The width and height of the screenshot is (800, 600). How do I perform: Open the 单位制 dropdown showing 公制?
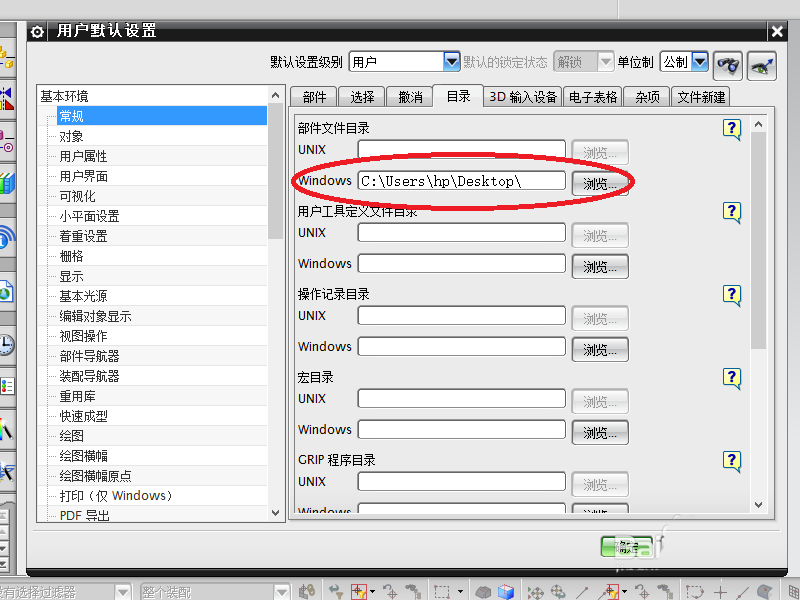698,61
